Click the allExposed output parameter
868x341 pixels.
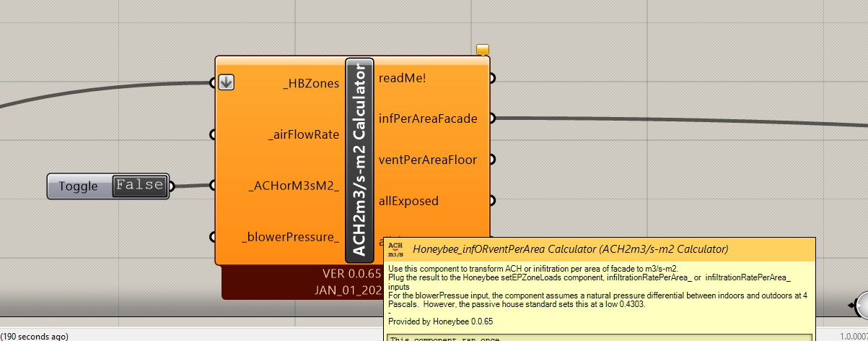[x=408, y=200]
